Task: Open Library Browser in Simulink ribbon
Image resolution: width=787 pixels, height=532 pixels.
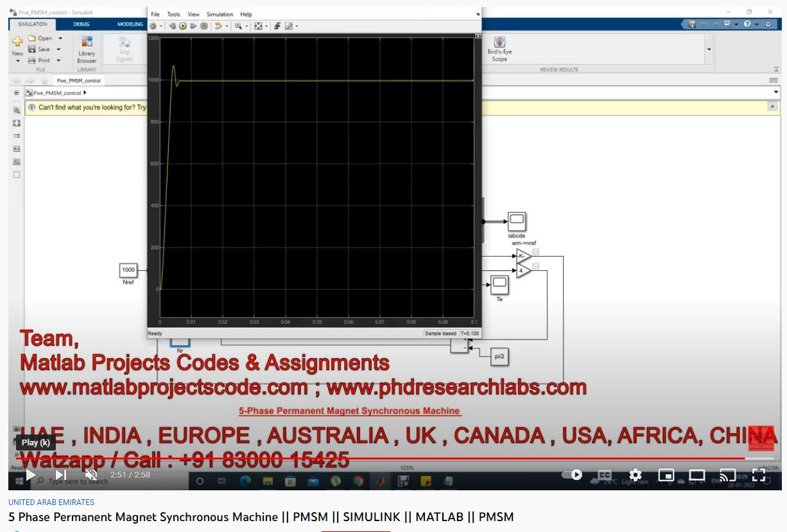Action: pos(87,49)
